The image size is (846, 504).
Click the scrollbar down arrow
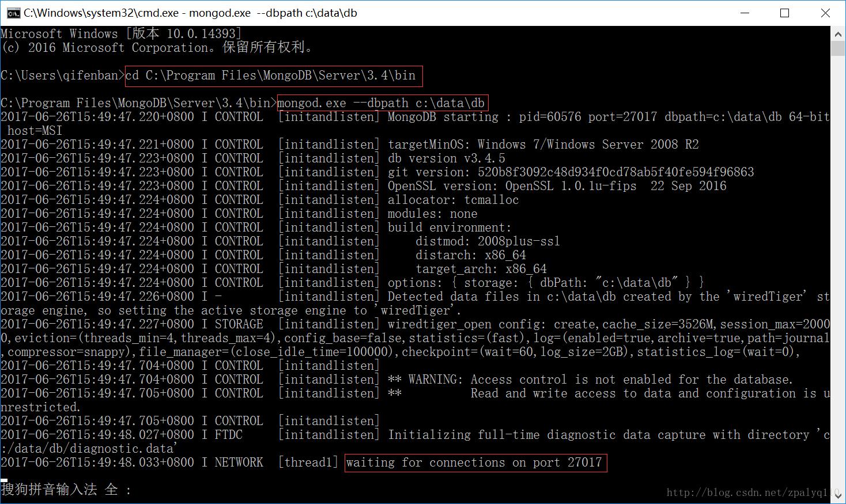point(838,495)
